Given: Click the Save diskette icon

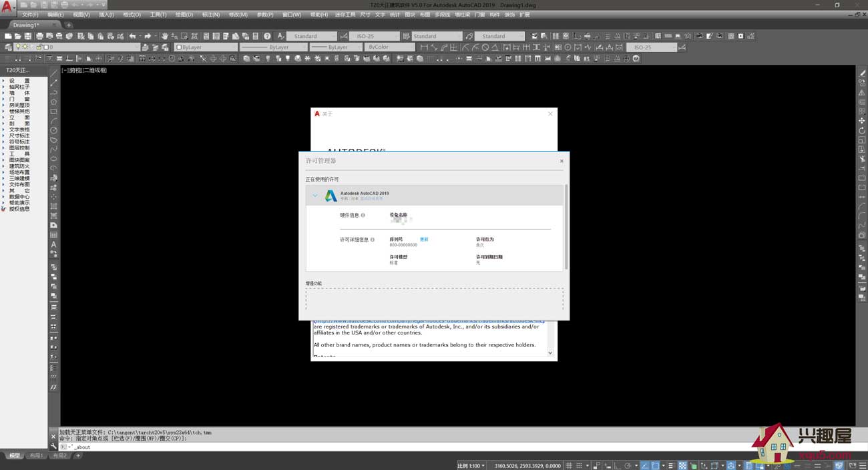Looking at the screenshot, I should (28, 36).
